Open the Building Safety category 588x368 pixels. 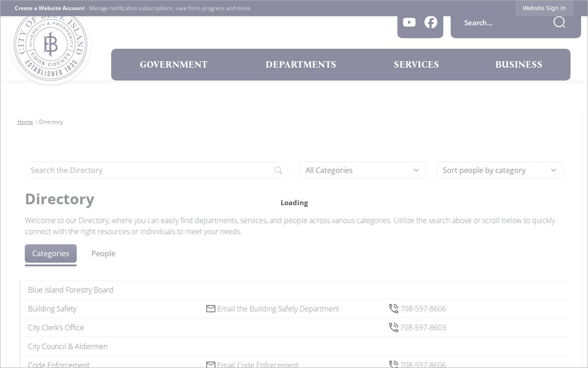pyautogui.click(x=52, y=309)
